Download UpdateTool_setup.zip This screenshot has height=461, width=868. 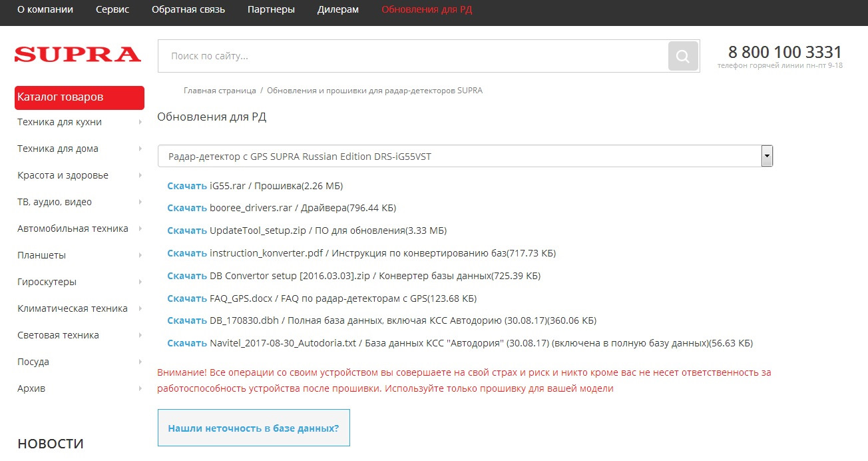click(x=187, y=230)
